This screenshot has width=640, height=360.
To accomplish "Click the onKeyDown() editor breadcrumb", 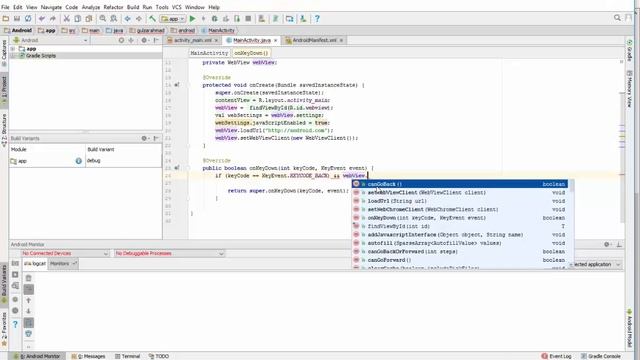I will coord(251,53).
